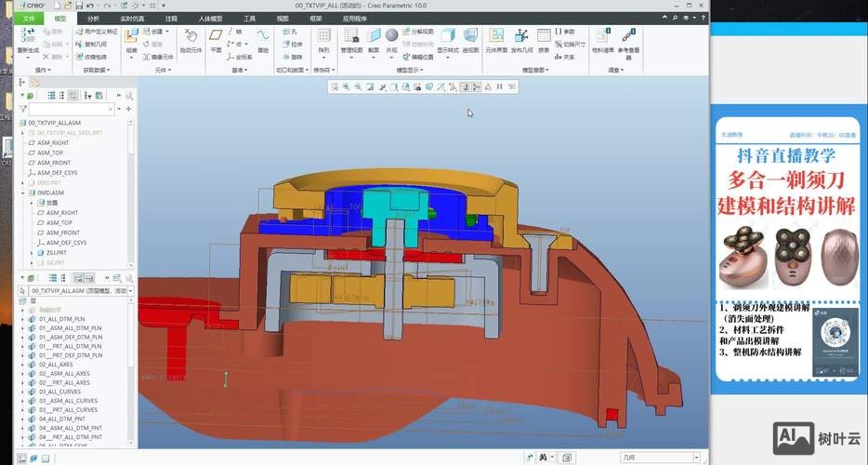Collapse the DMD.ASM tree node

[23, 193]
